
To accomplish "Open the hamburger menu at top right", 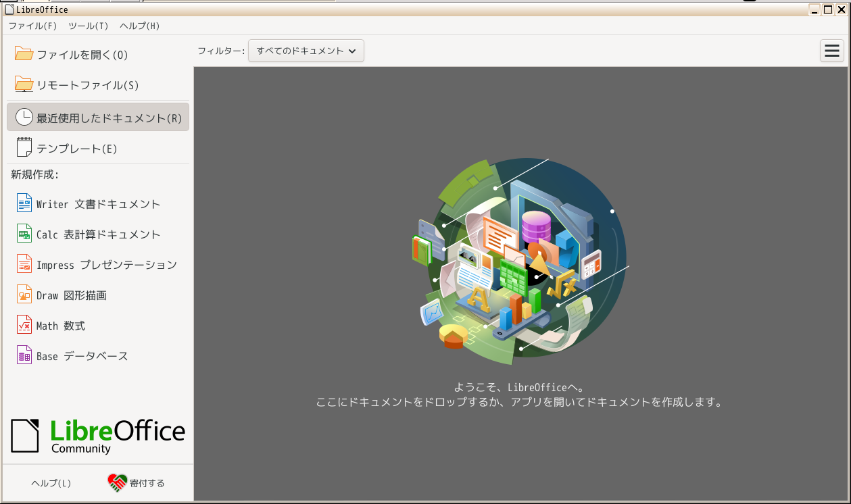I will tap(831, 51).
